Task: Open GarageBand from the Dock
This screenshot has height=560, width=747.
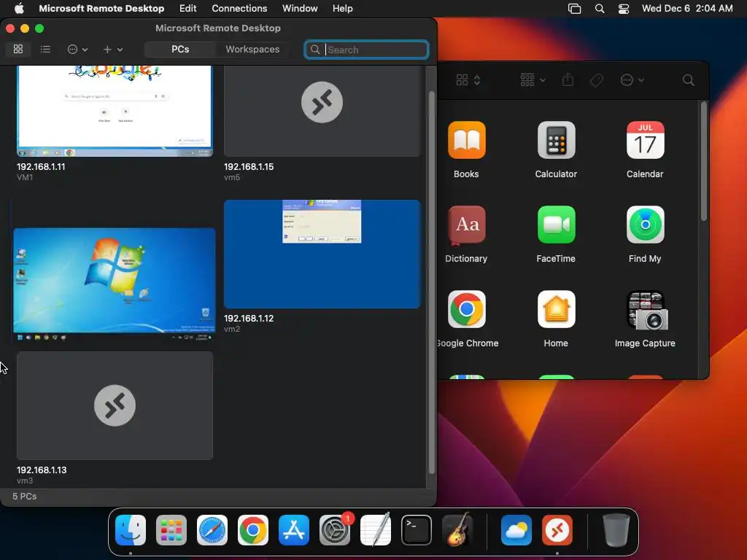Action: tap(457, 529)
